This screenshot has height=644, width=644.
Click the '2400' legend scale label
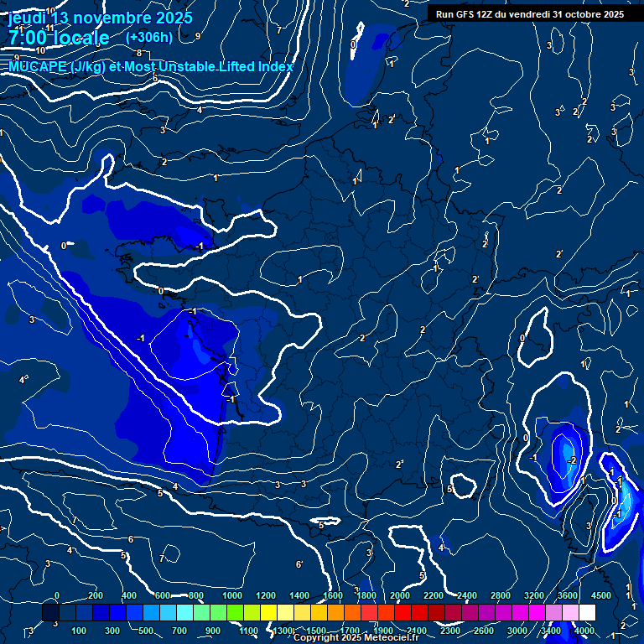(x=467, y=595)
